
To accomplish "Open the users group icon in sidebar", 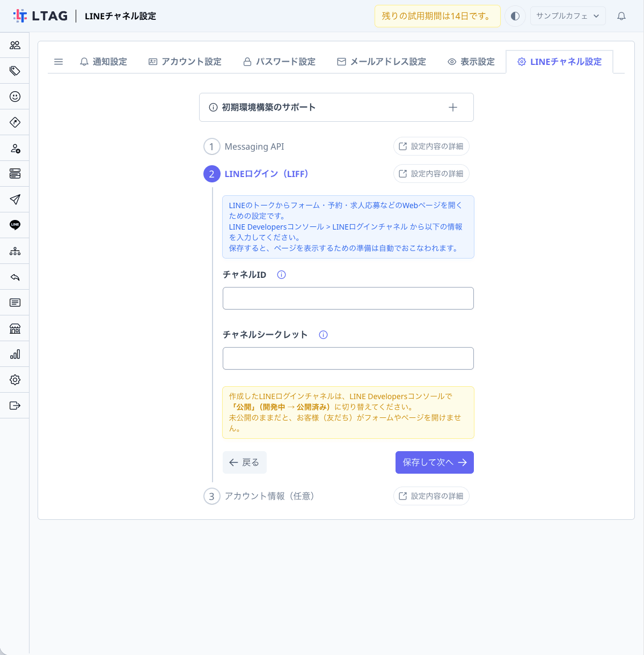I will click(15, 45).
